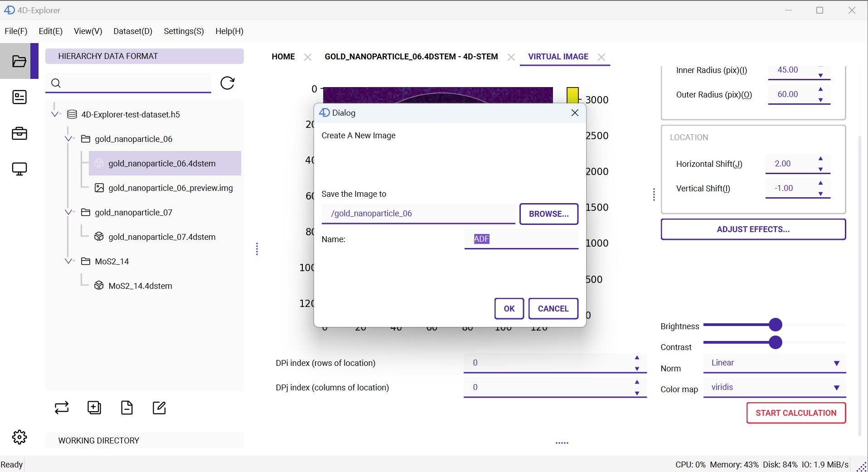Click OK in the dialog
This screenshot has width=868, height=472.
click(509, 309)
